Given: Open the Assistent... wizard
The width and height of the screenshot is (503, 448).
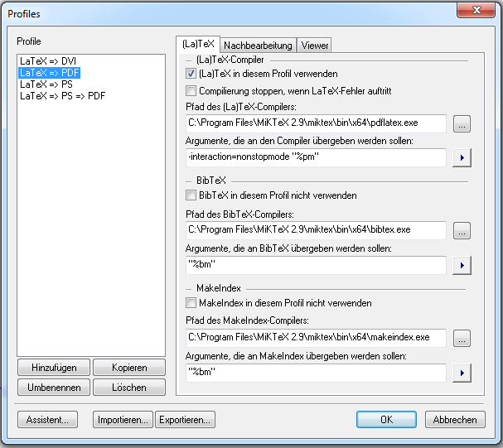Looking at the screenshot, I should (47, 420).
